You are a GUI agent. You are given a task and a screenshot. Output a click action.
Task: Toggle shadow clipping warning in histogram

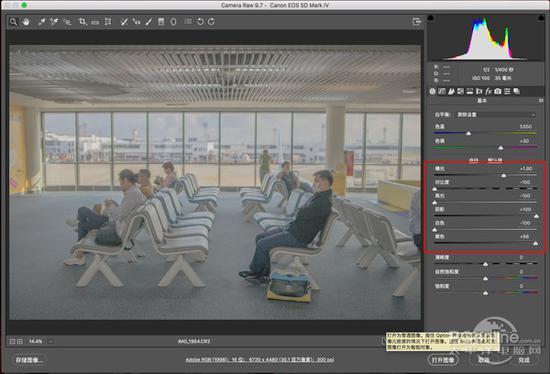pos(431,18)
